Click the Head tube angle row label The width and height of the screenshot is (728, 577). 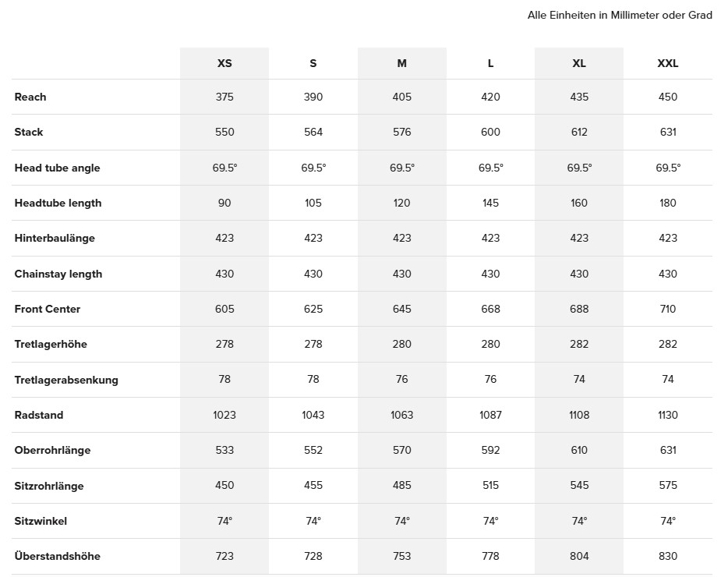[x=57, y=168]
